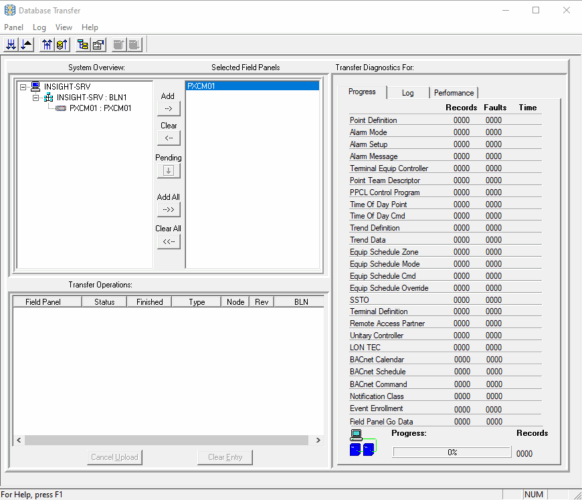
Task: Click the Transfer Operations horizontal scrollbar track
Action: coord(167,440)
